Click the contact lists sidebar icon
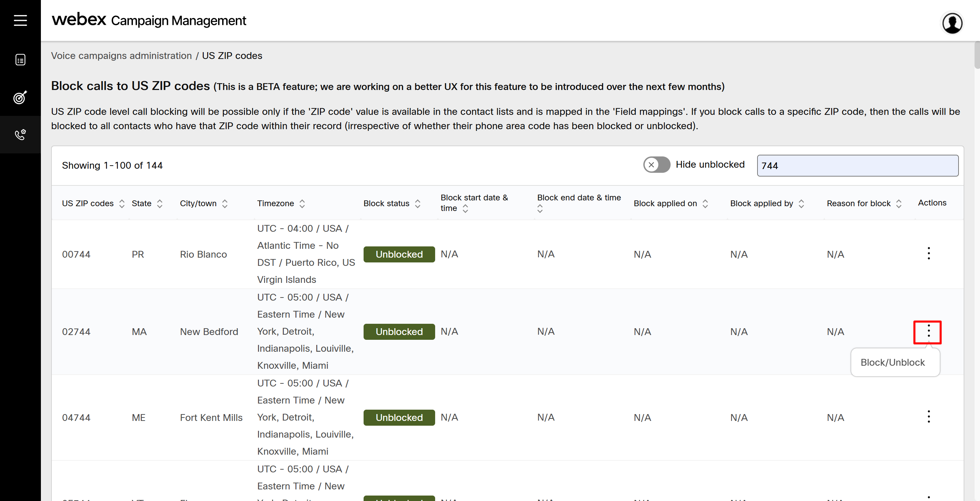980x501 pixels. tap(20, 60)
